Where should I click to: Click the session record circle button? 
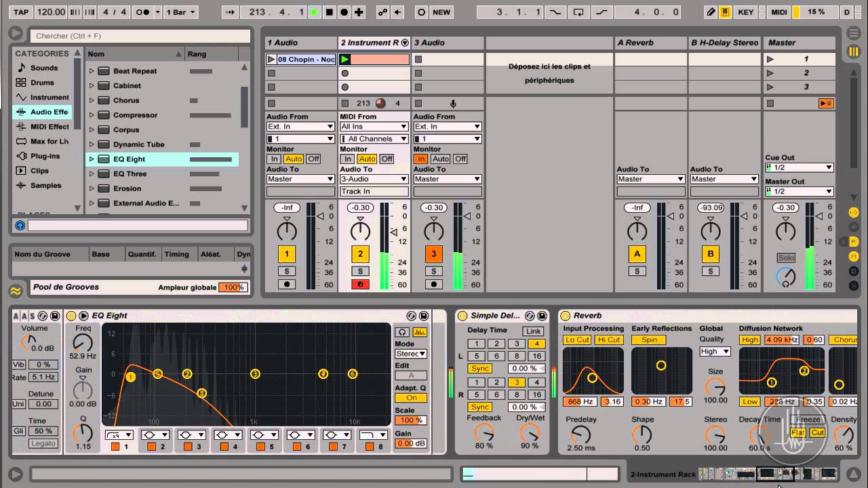tap(421, 12)
